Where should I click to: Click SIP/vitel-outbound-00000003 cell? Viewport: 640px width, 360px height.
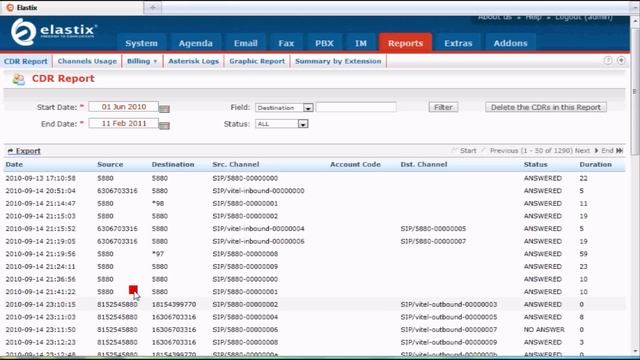coord(449,304)
